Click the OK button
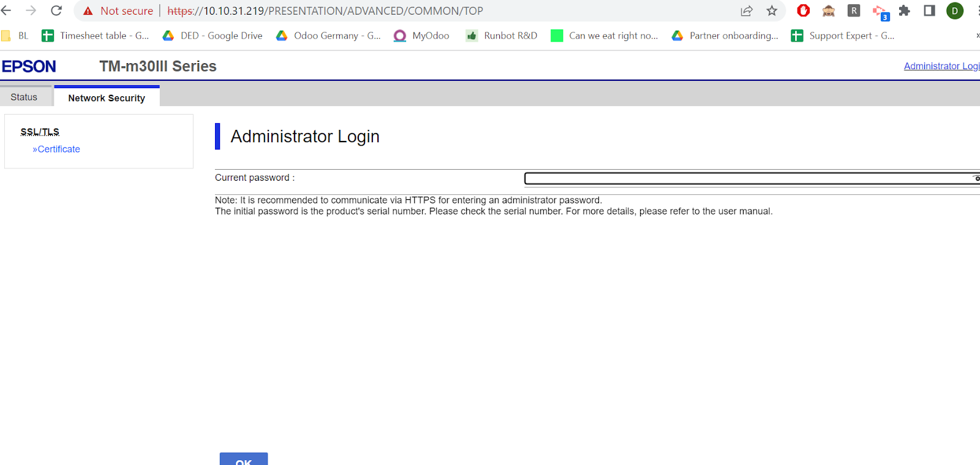This screenshot has height=465, width=980. point(244,459)
